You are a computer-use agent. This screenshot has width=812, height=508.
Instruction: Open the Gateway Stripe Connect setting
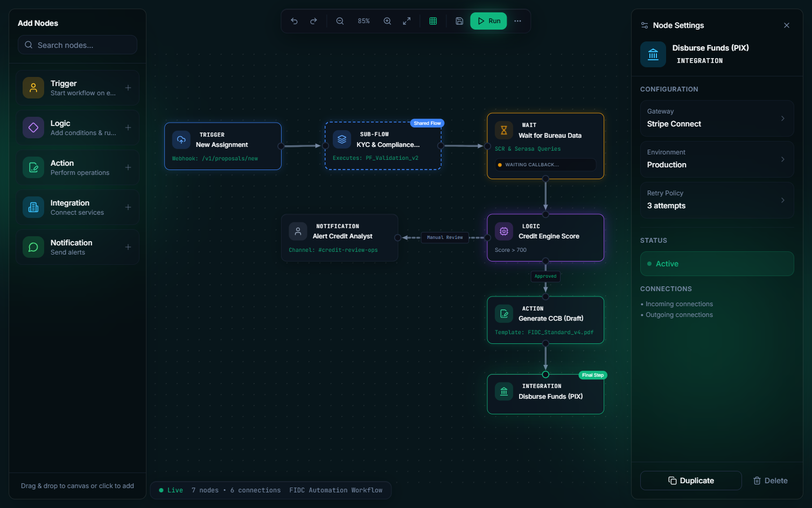(717, 118)
